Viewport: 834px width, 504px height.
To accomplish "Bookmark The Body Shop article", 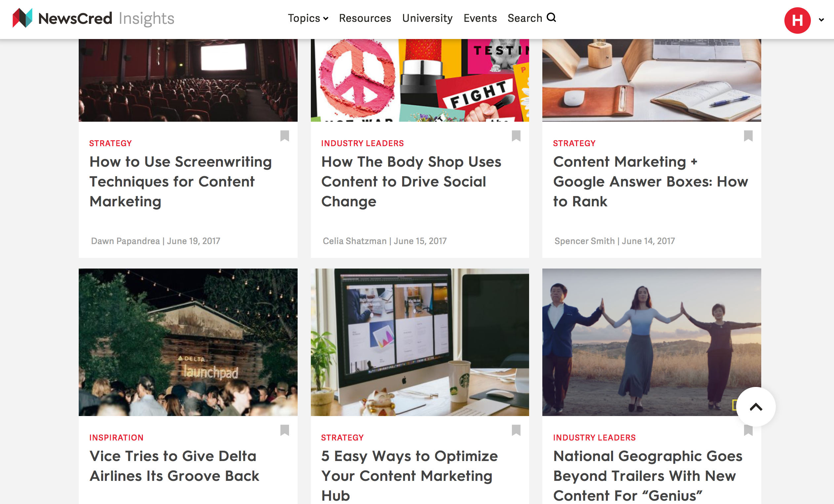I will [516, 136].
